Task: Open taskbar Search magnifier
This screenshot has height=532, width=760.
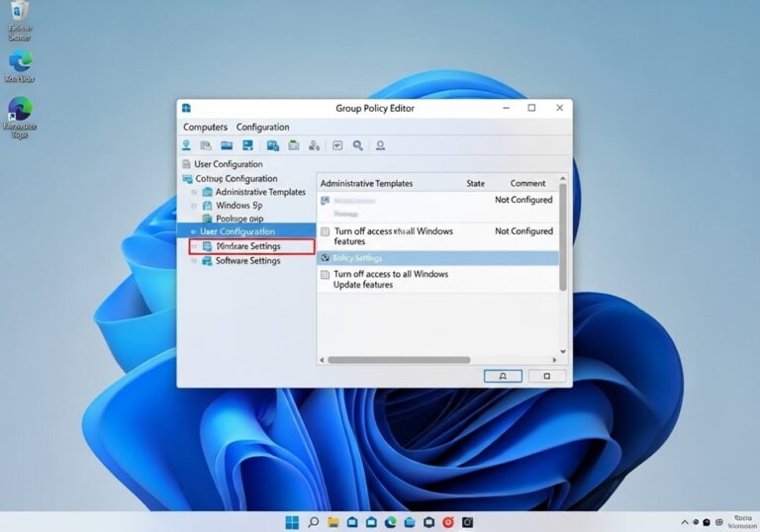Action: (x=314, y=522)
